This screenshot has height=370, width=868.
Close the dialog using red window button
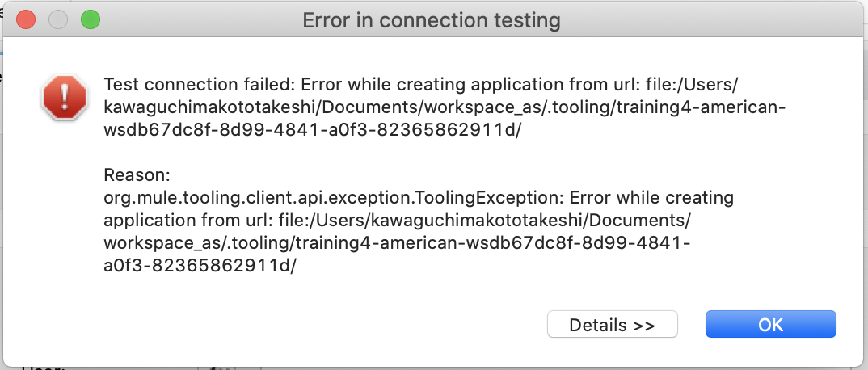26,20
